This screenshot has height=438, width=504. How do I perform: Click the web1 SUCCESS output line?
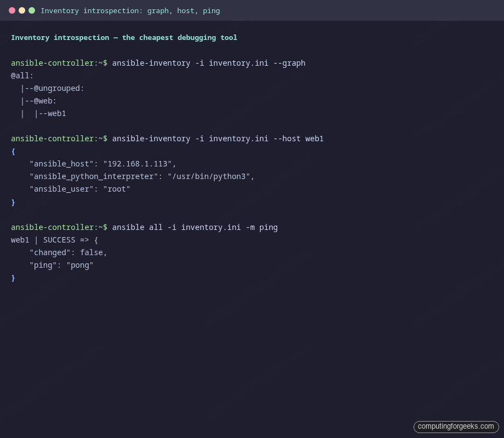click(54, 240)
